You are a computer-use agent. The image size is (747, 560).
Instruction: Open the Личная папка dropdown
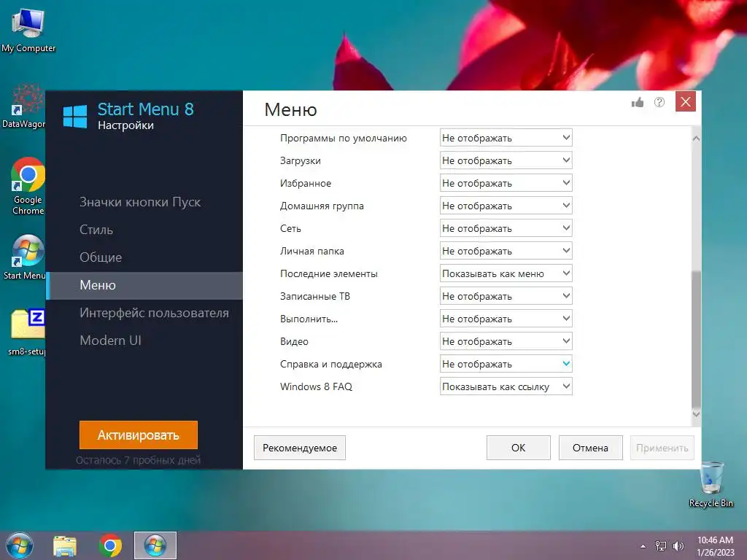tap(506, 251)
